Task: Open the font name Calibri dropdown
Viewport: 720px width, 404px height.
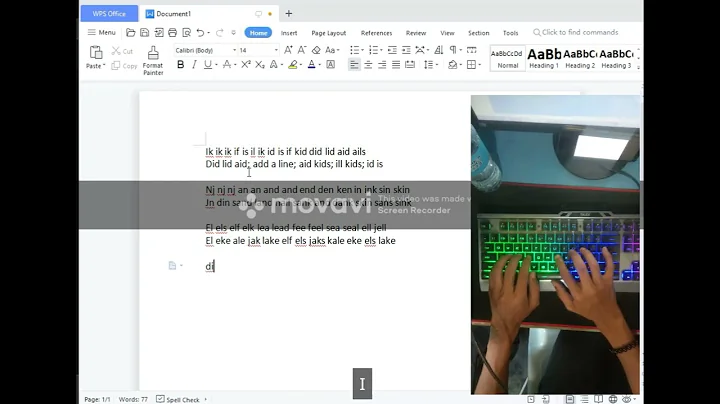Action: click(234, 50)
